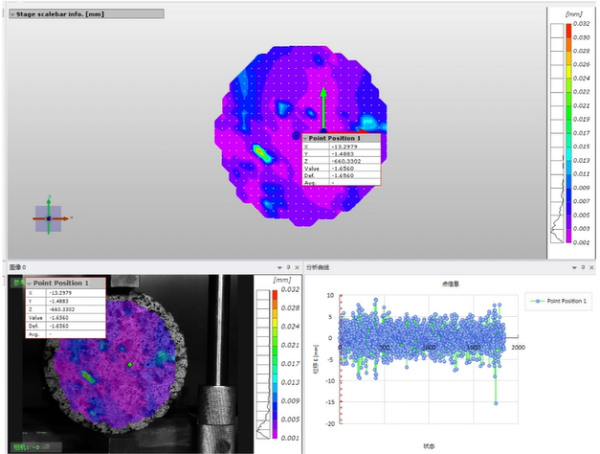Close the image 0 panel
This screenshot has width=600, height=454.
[x=297, y=269]
